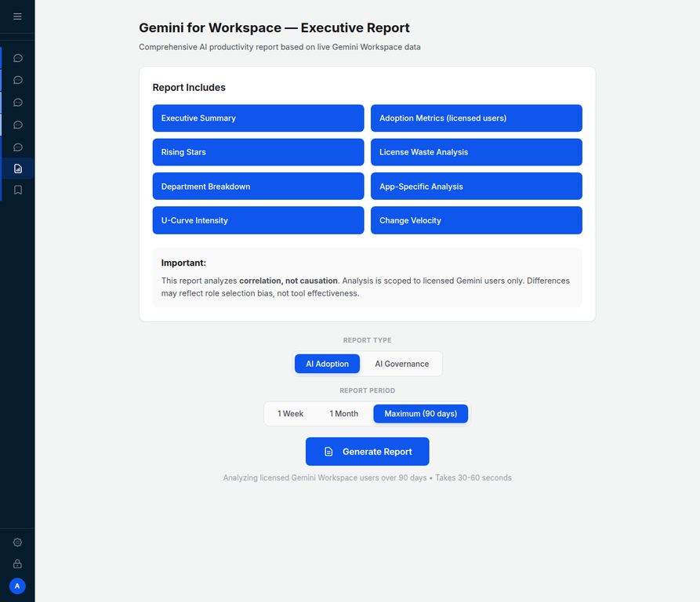This screenshot has height=602, width=700.
Task: Open the second chat bubble icon from top
Action: pos(18,80)
